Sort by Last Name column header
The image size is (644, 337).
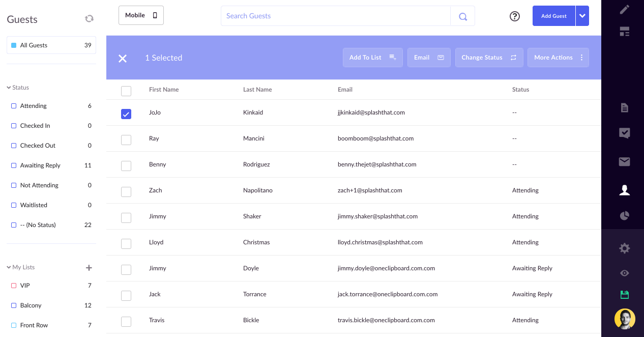[x=257, y=90]
